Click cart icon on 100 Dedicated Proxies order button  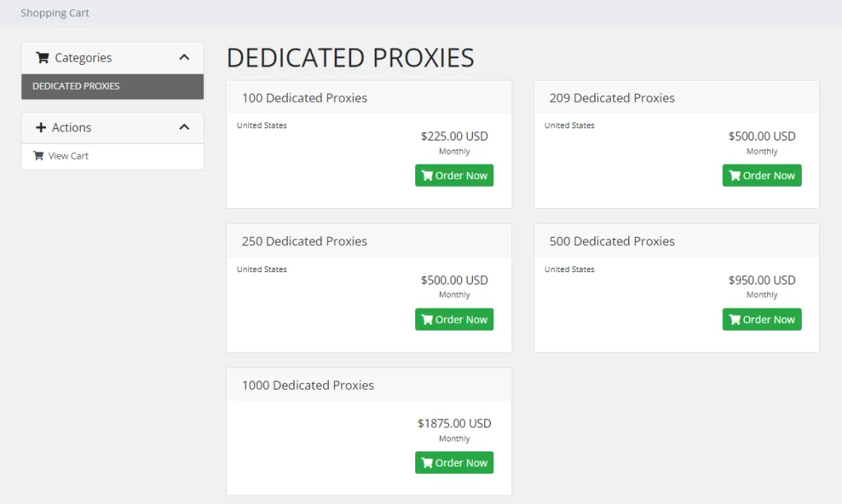[x=427, y=175]
